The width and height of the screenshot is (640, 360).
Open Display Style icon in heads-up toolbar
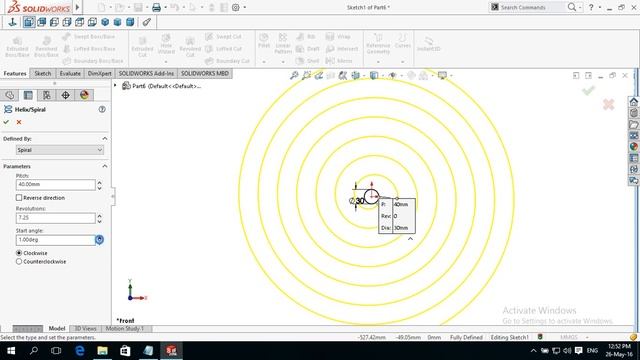[374, 76]
